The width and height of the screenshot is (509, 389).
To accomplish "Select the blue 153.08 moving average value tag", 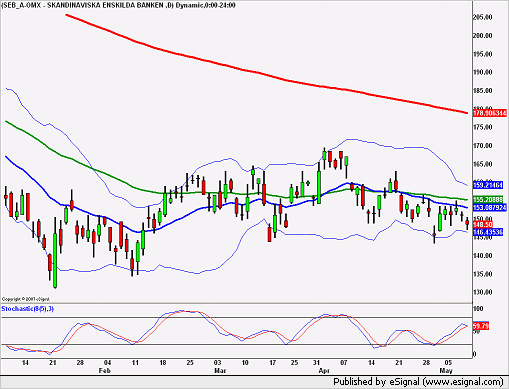I will click(x=490, y=208).
